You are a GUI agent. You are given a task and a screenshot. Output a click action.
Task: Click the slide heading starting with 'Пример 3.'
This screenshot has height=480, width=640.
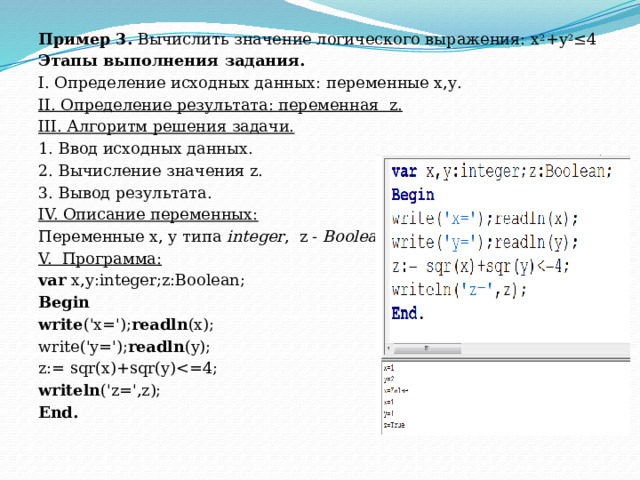pos(317,40)
